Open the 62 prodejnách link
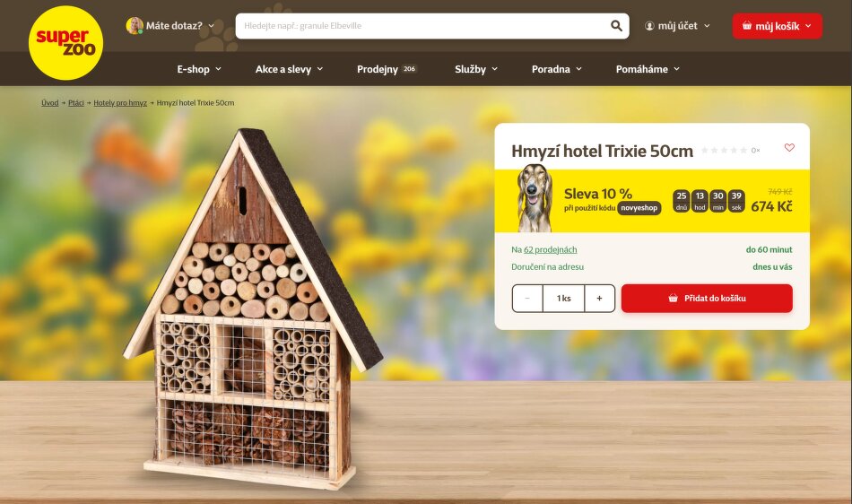The image size is (852, 504). (x=550, y=250)
